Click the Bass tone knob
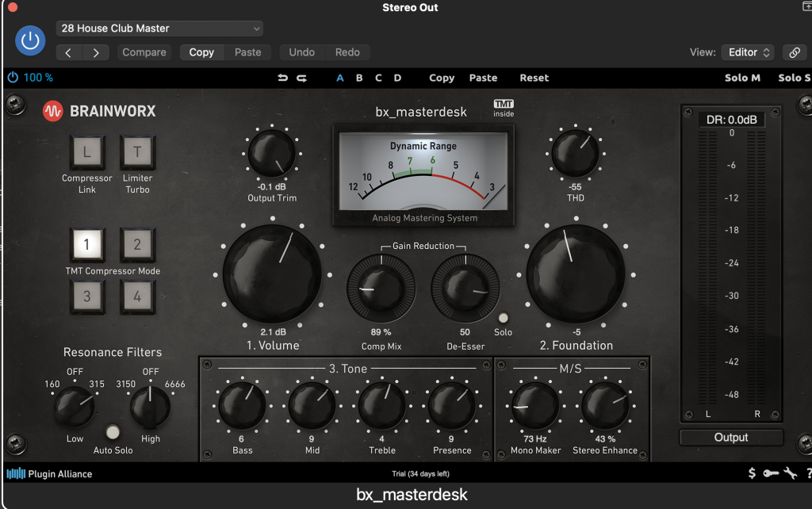The image size is (812, 509). [243, 406]
